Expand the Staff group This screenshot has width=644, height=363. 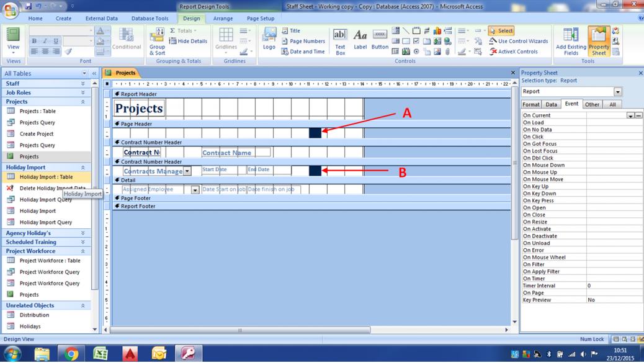pos(83,83)
